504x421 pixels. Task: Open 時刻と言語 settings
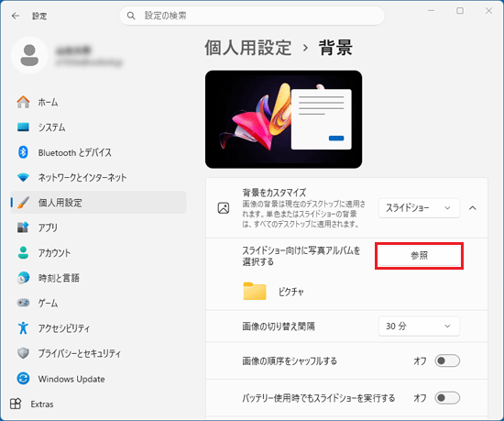98,278
